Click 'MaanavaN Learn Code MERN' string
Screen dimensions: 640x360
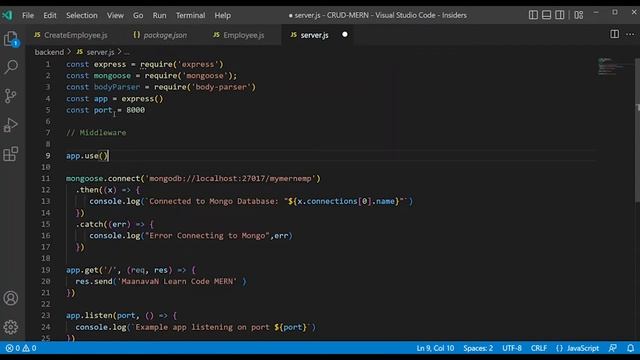click(x=178, y=281)
